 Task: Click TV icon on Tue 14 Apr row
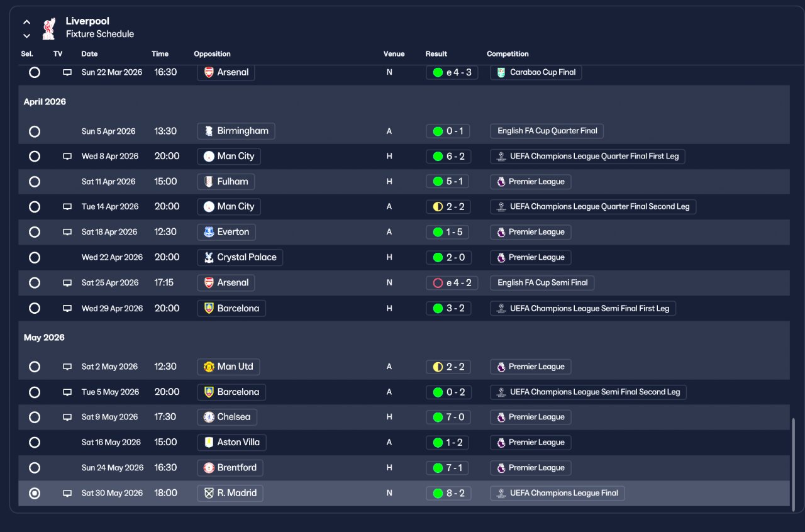[67, 207]
